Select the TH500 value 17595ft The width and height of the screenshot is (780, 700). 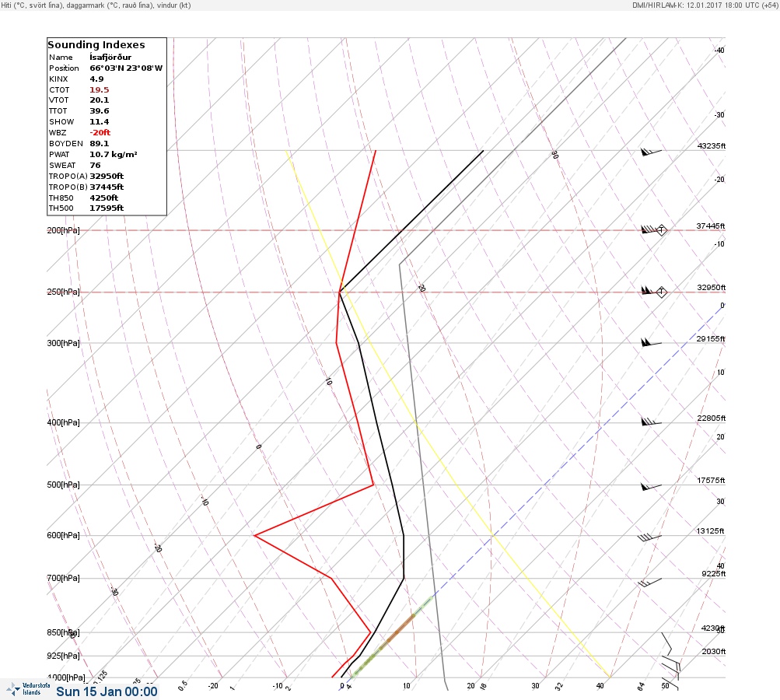107,208
